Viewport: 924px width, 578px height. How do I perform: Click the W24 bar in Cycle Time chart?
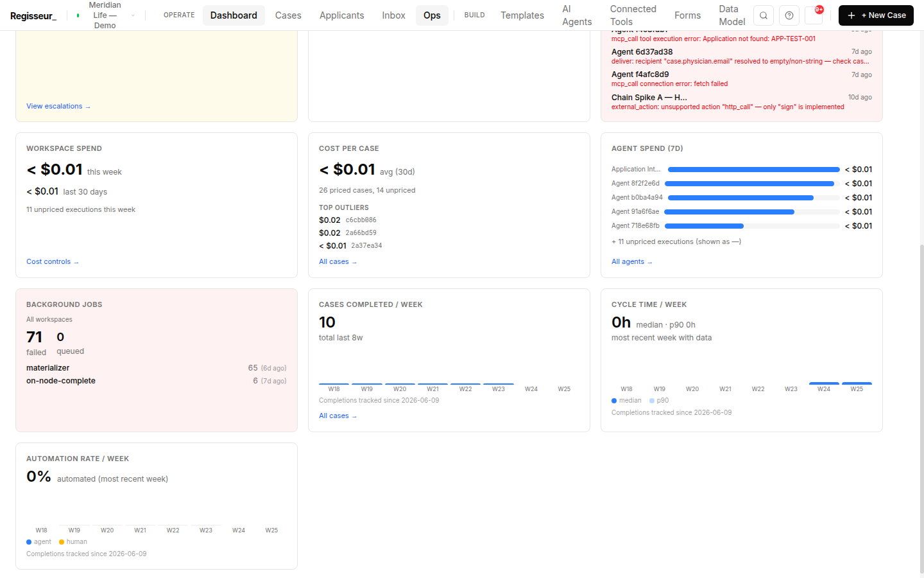(x=824, y=383)
